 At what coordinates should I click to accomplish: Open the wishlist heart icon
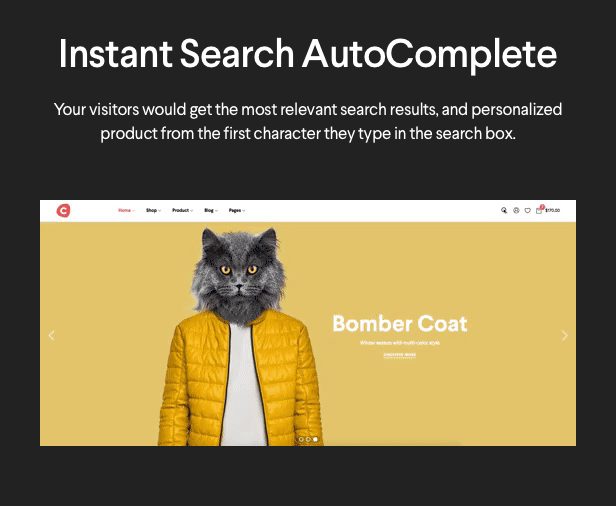[x=528, y=211]
